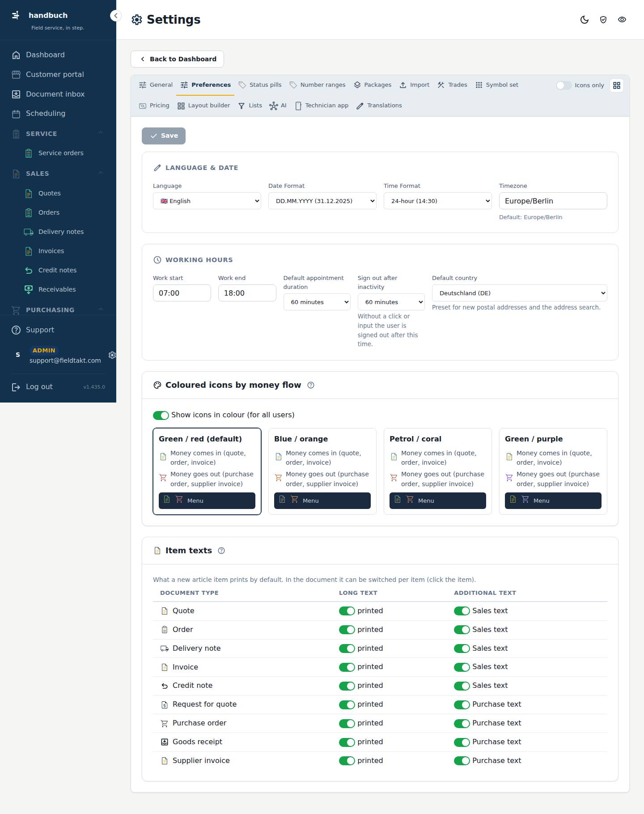Switch to the General tab
This screenshot has width=644, height=814.
(x=156, y=85)
